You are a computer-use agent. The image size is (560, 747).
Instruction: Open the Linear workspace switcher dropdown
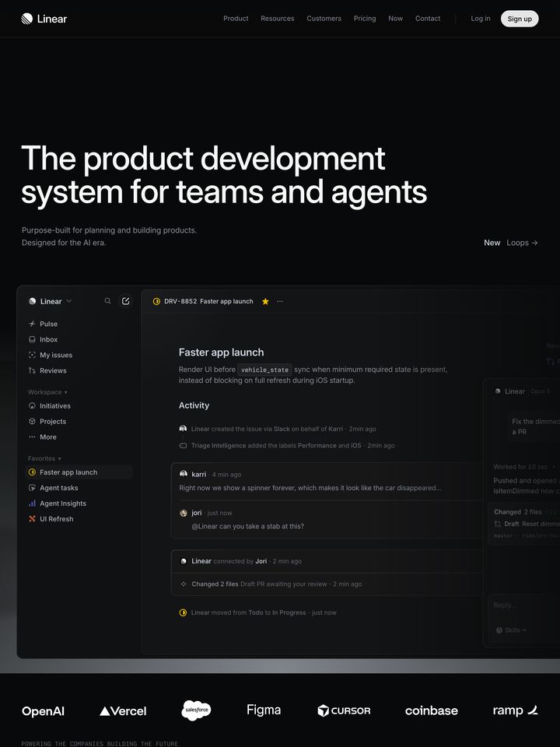pyautogui.click(x=50, y=301)
